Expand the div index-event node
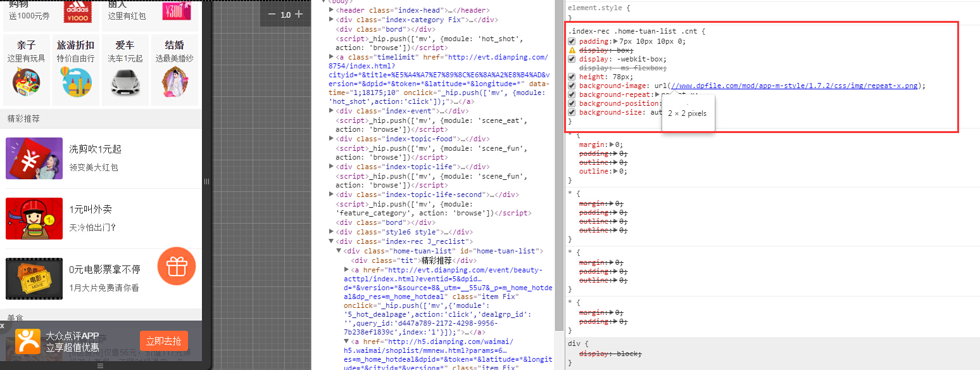The height and width of the screenshot is (370, 980). (x=331, y=111)
